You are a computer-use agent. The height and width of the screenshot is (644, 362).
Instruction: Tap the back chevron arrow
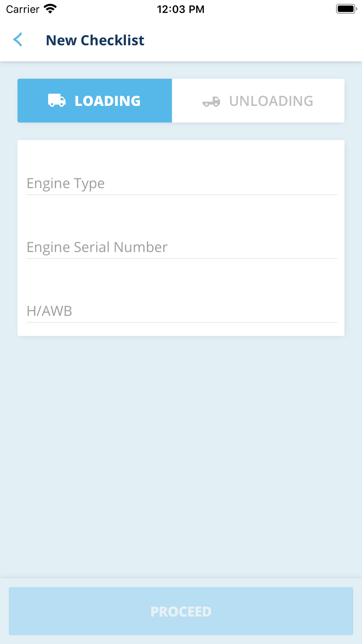tap(18, 40)
